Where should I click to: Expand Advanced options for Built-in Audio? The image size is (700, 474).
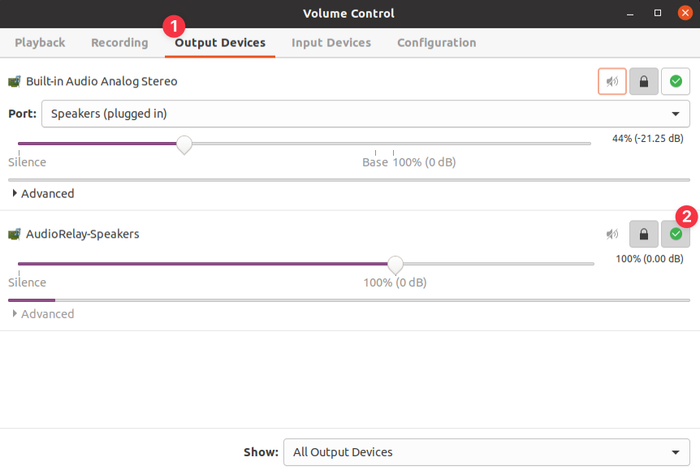pyautogui.click(x=43, y=193)
